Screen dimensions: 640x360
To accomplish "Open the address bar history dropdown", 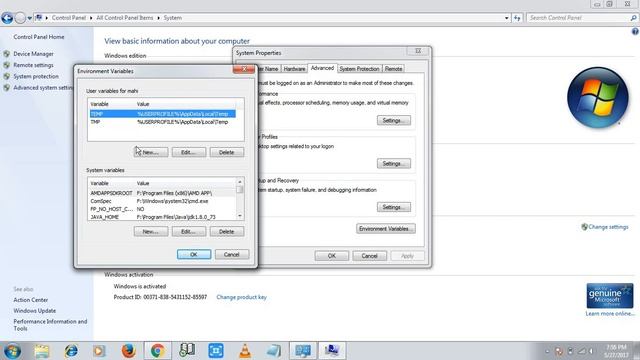I will click(507, 18).
